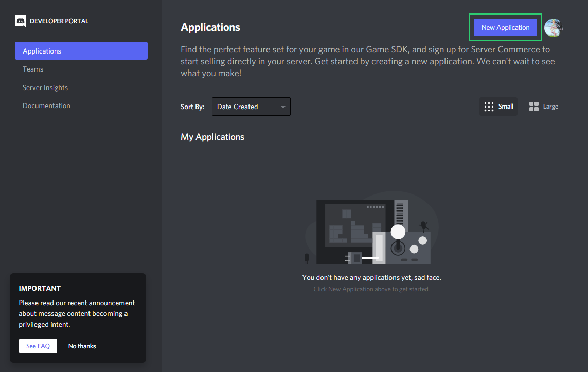The height and width of the screenshot is (372, 588).
Task: Click the IMPORTANT notice heading
Action: pos(40,288)
